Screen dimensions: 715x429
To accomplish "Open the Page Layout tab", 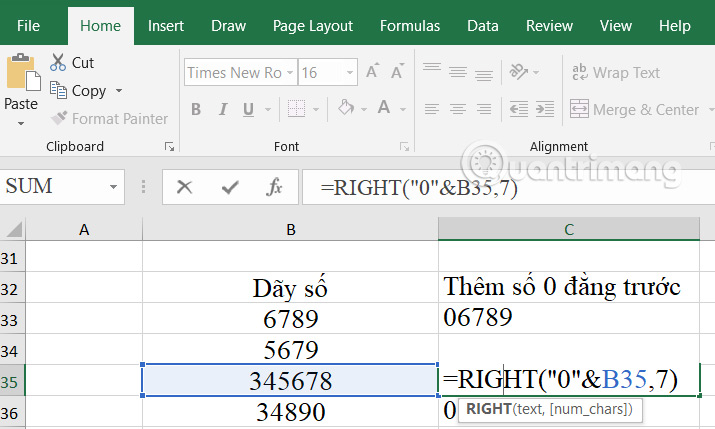I will point(313,26).
